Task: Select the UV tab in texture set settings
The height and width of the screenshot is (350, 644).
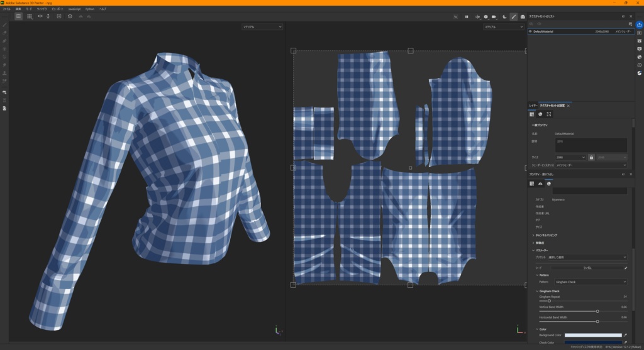Action: 548,114
